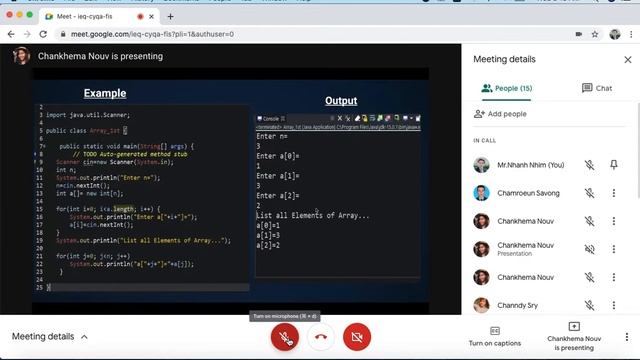Select the Meet - ieq-cyqa-fis browser tab
Screen dimensions: 640x360
tap(99, 16)
